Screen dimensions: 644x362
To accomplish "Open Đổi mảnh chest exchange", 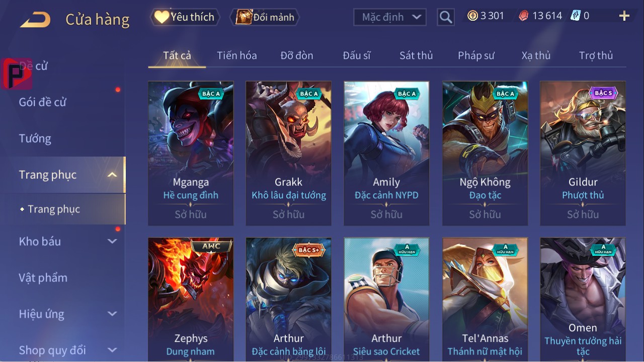I will pos(265,17).
